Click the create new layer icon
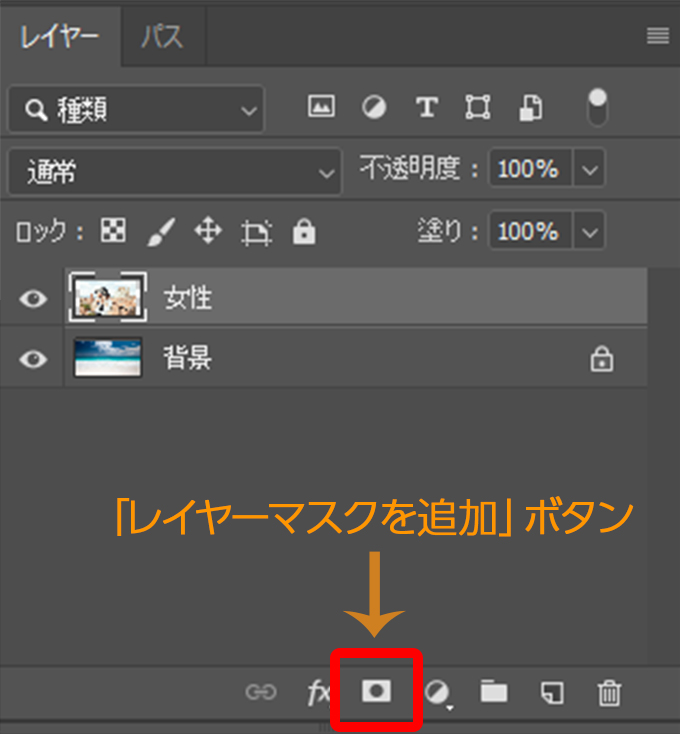Screen dimensions: 680x734 click(x=552, y=692)
